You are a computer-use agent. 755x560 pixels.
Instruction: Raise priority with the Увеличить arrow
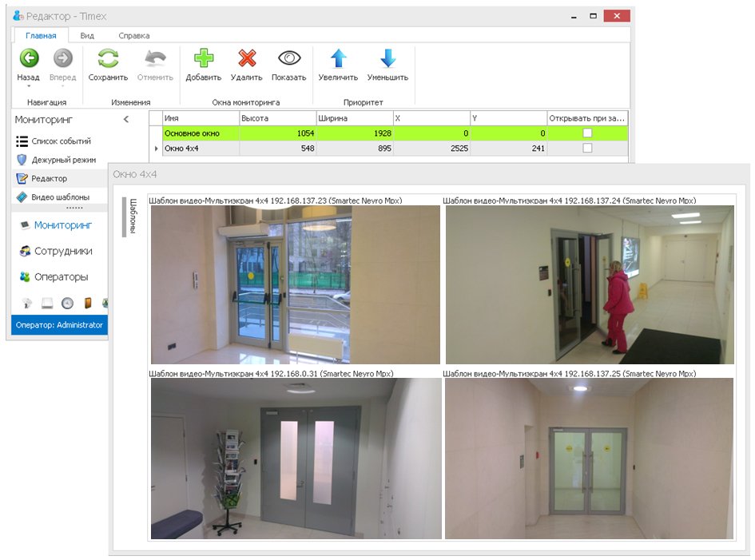pos(338,59)
